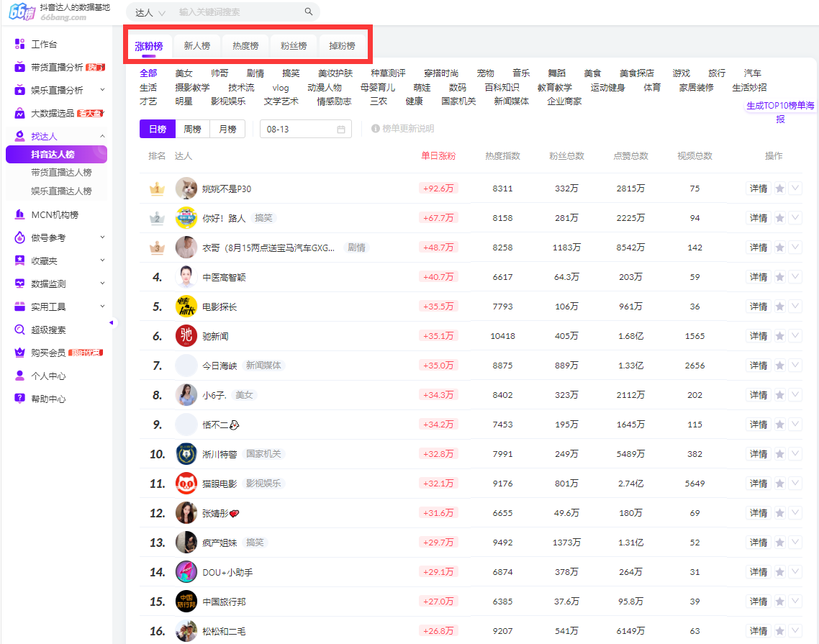Favorite 疯产姐妹 with the star icon
The width and height of the screenshot is (819, 644).
(x=780, y=543)
